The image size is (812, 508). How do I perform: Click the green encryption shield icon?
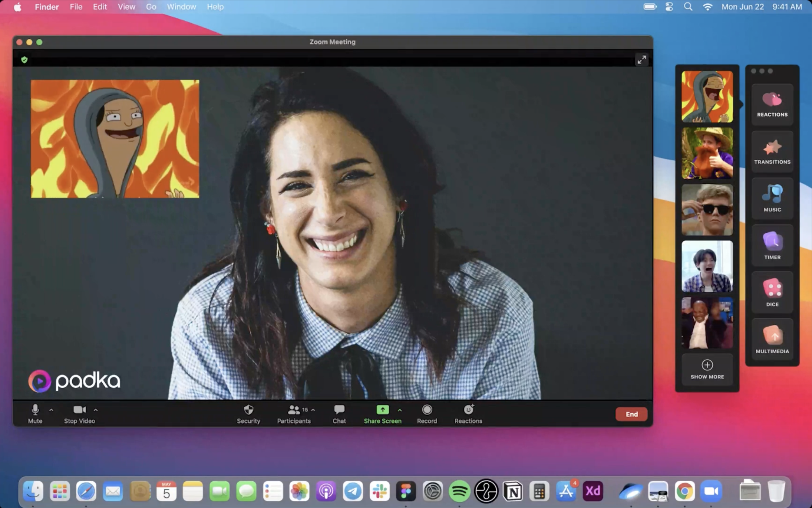(24, 60)
